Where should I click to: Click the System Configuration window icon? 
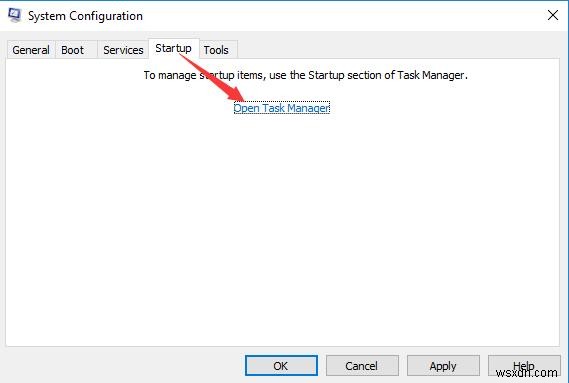(x=15, y=16)
